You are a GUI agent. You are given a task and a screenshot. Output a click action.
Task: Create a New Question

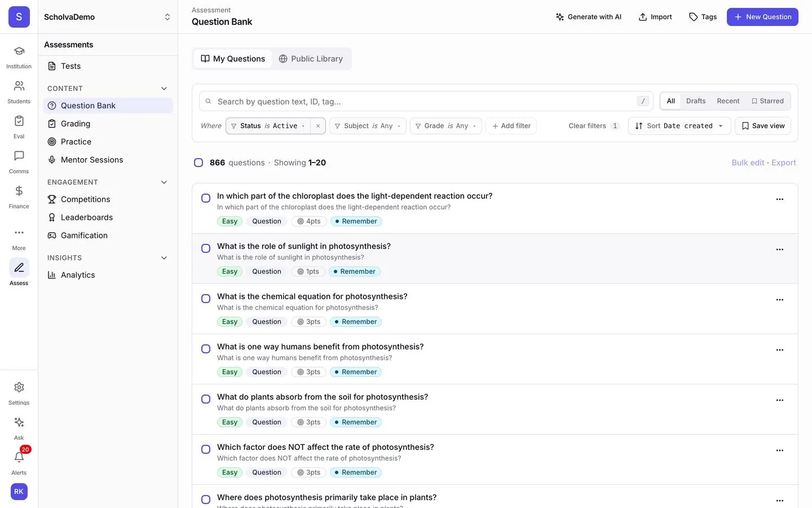click(762, 17)
